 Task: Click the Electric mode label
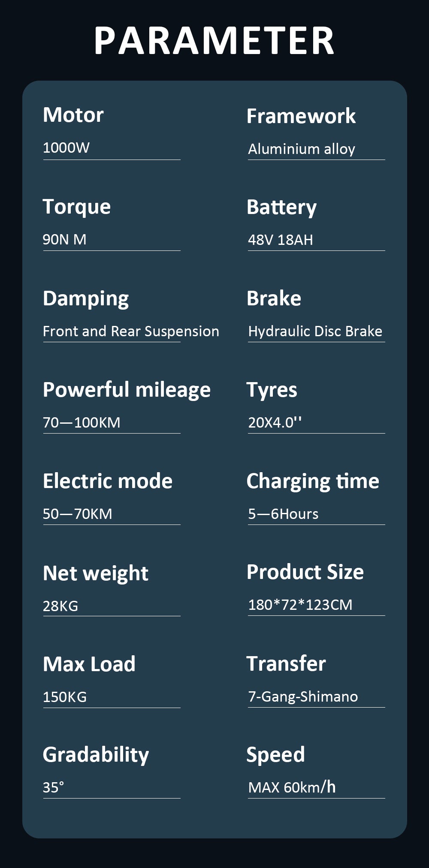pyautogui.click(x=108, y=481)
